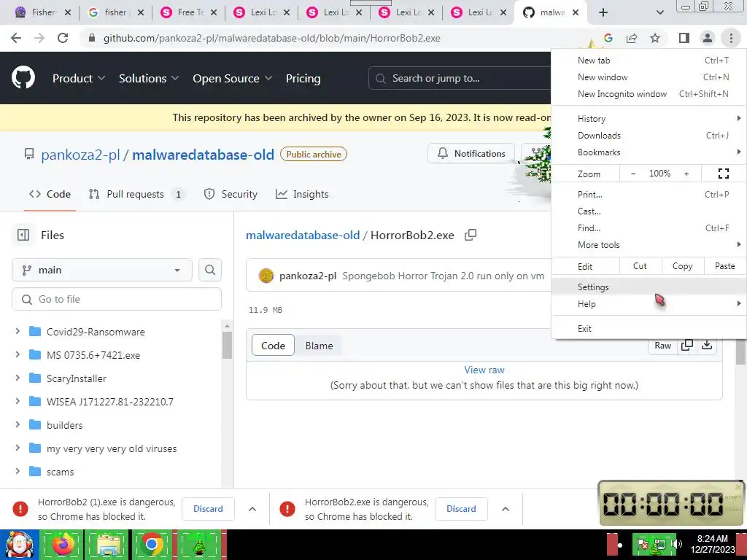Viewport: 747px width, 560px height.
Task: Expand the Covid29-Ransomware folder
Action: (18, 331)
